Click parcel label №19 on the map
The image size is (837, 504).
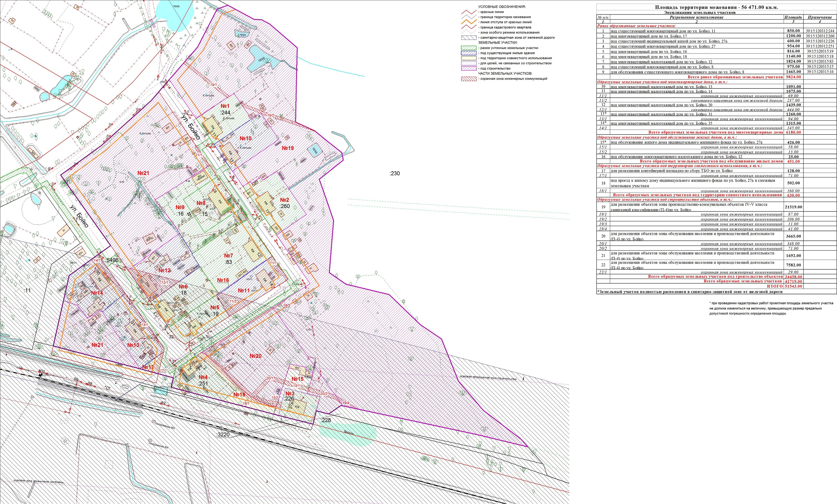tap(287, 148)
